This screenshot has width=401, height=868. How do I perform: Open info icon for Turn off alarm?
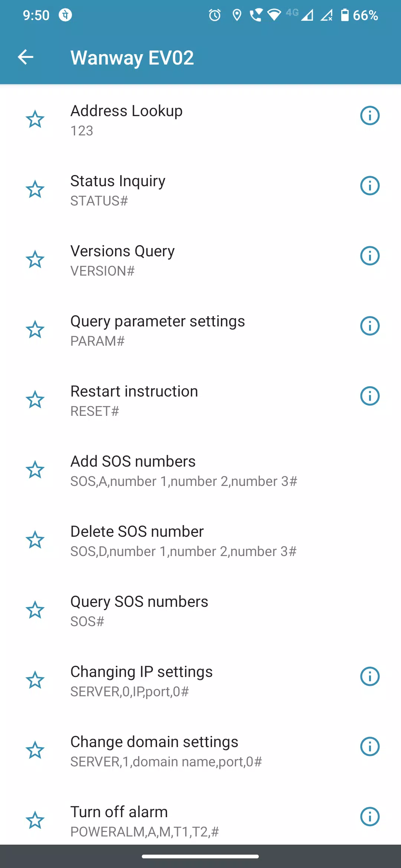coord(370,816)
